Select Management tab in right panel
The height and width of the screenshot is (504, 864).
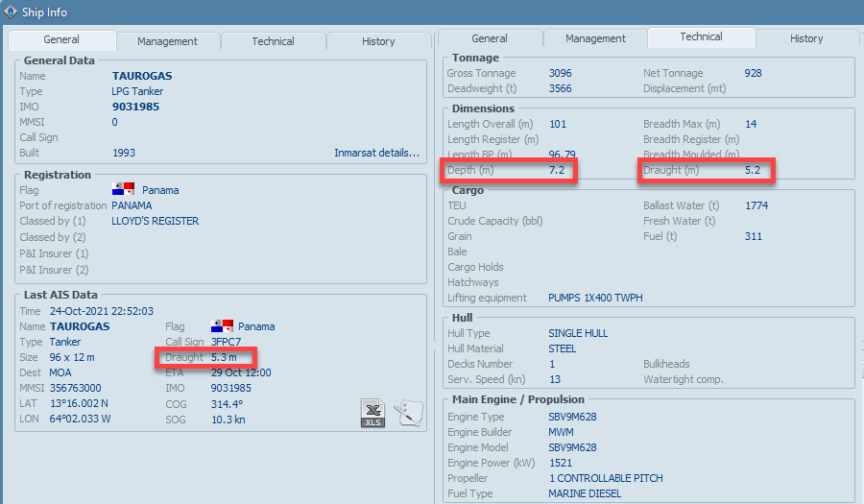pyautogui.click(x=595, y=38)
